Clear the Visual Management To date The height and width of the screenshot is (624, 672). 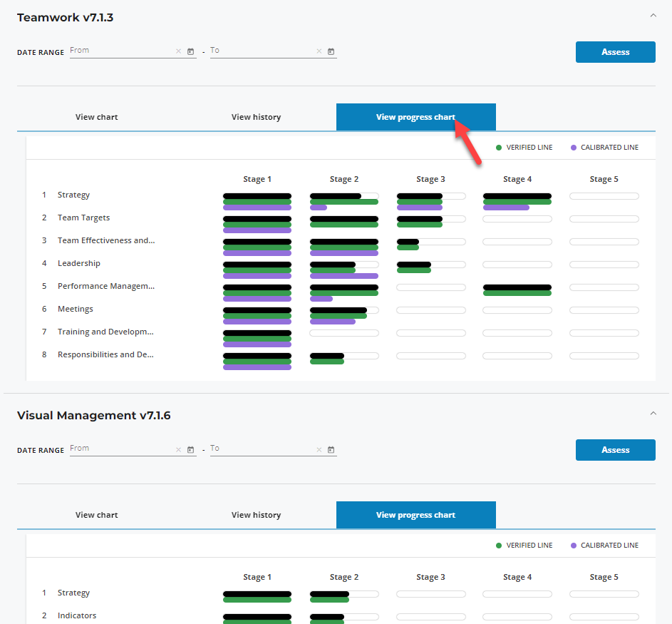point(319,450)
